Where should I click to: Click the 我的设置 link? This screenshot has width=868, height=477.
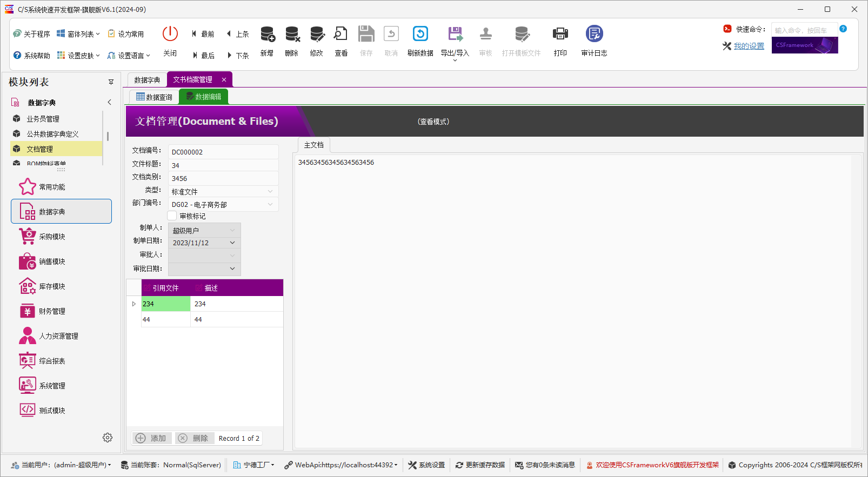[x=749, y=46]
